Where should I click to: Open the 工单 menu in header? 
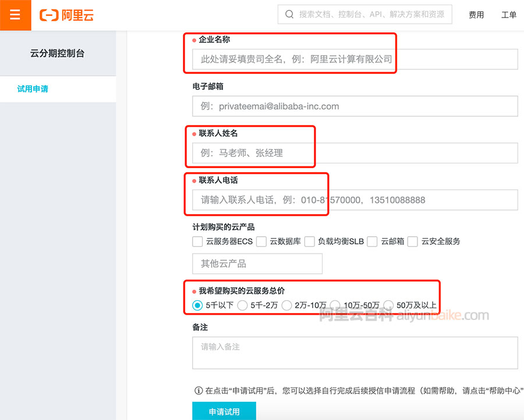pos(509,15)
